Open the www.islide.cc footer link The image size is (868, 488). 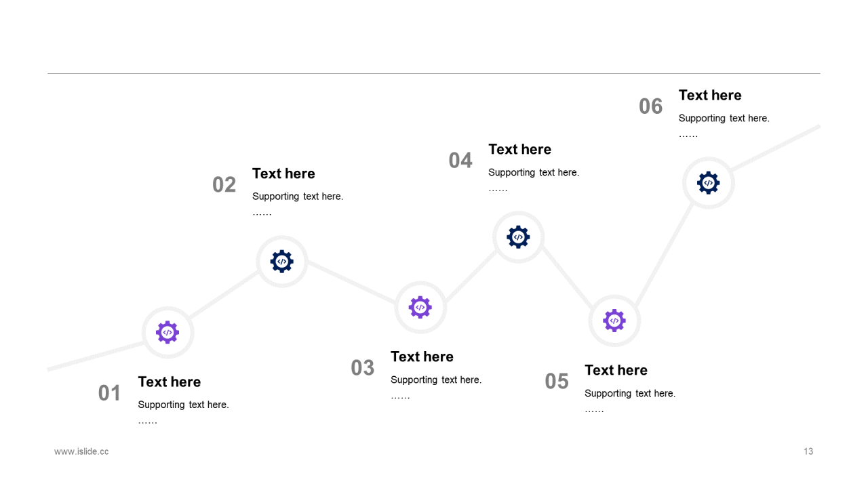81,451
